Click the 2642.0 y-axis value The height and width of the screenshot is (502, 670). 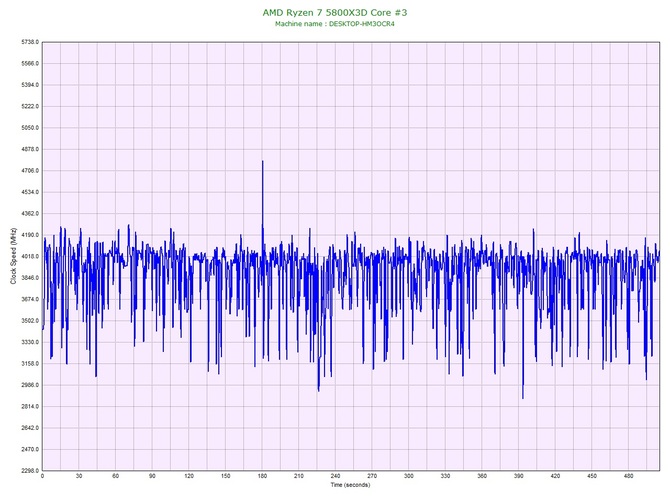[x=30, y=428]
